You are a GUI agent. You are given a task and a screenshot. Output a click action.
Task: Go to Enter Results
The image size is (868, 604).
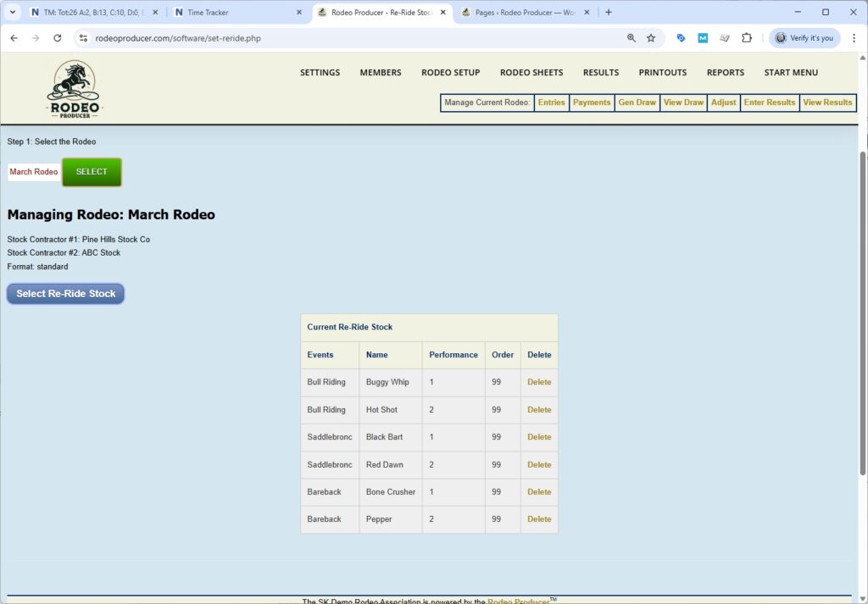pyautogui.click(x=769, y=103)
